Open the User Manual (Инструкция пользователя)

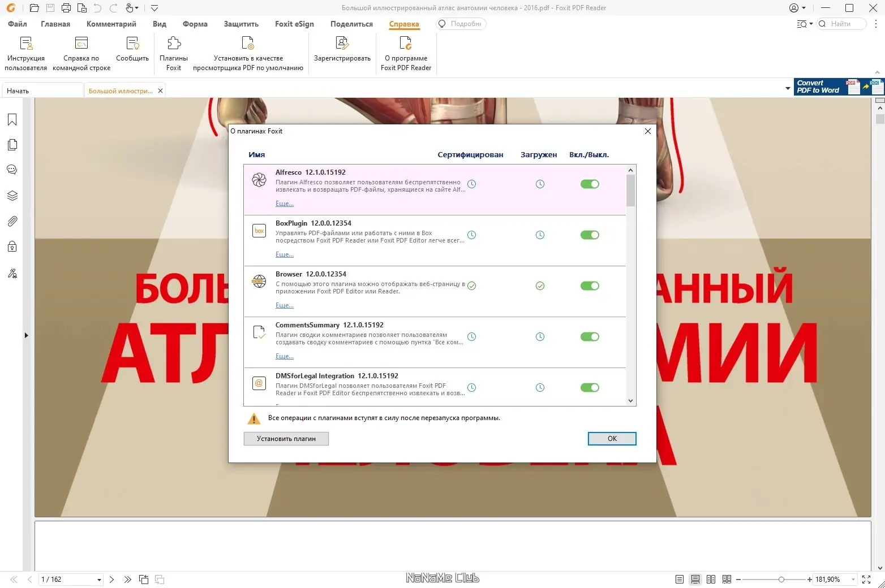pyautogui.click(x=26, y=54)
